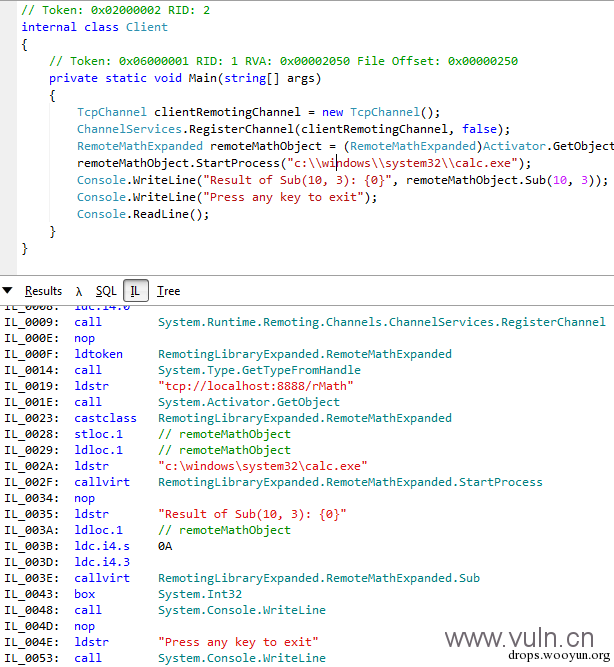
Task: Click System.Int32 on the box row
Action: click(x=200, y=594)
